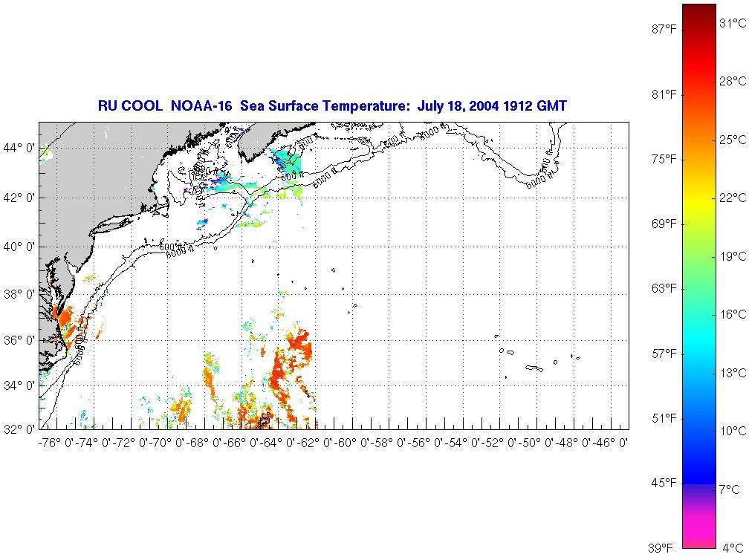This screenshot has width=749, height=560.
Task: Select the 28°C colorbar label
Action: pos(733,82)
